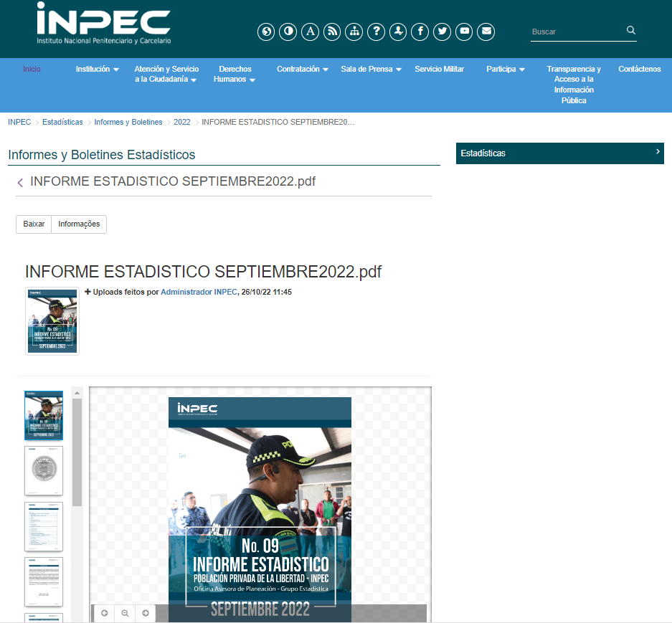Expand the Institución dropdown menu

(97, 70)
